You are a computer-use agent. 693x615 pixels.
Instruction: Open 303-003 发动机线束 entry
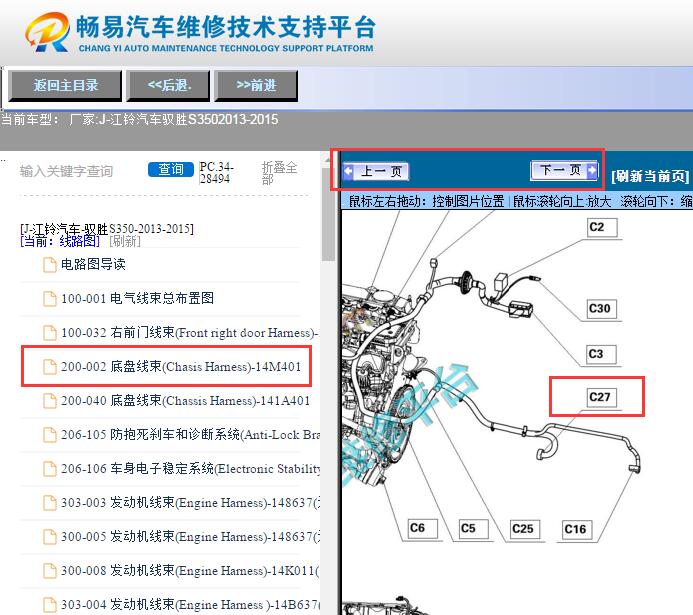pyautogui.click(x=190, y=502)
